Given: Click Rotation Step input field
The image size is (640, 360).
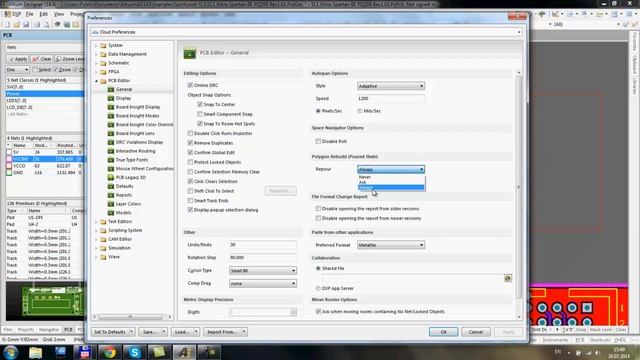Looking at the screenshot, I should tap(263, 258).
